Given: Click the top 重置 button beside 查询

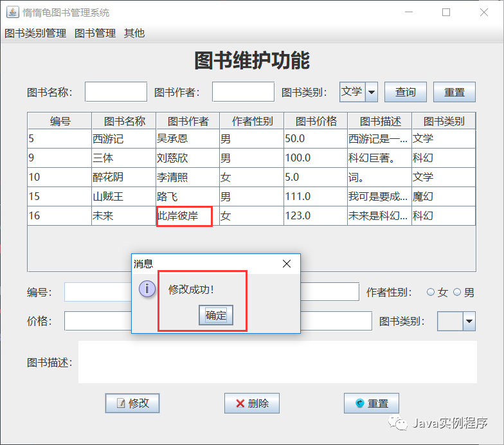Looking at the screenshot, I should pyautogui.click(x=454, y=92).
